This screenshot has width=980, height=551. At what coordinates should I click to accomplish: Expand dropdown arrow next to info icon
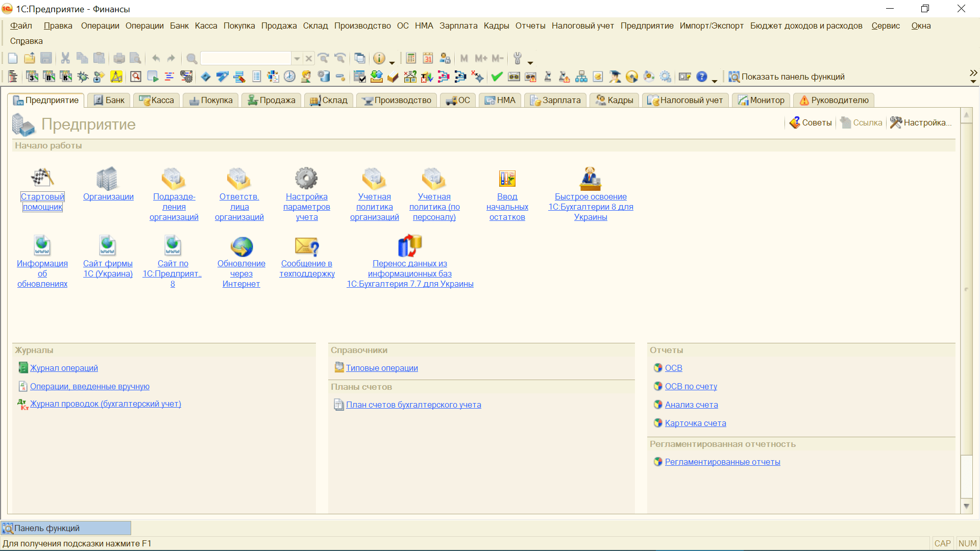(391, 62)
